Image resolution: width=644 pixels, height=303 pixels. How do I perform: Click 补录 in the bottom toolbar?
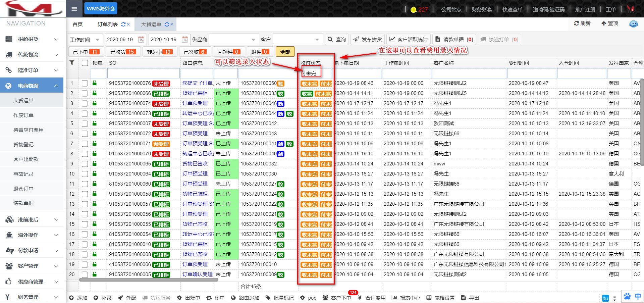[103, 298]
